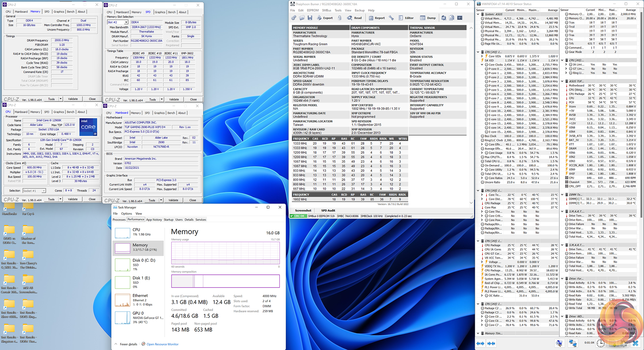Switch to the App history tab
This screenshot has height=350, width=644.
(154, 220)
